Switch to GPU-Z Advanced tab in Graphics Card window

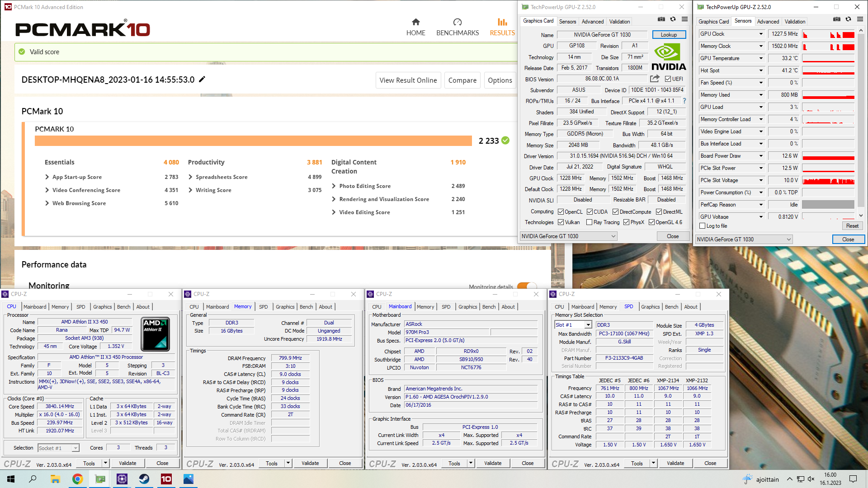(x=593, y=21)
